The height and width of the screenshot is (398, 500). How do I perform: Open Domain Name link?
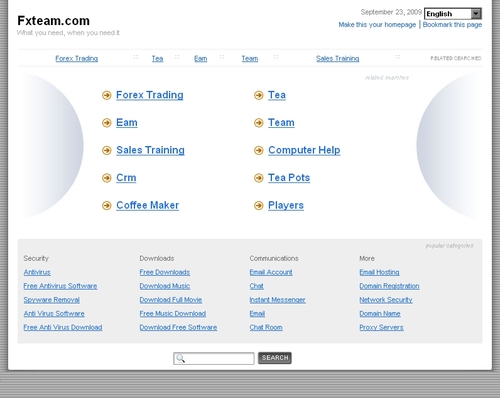pyautogui.click(x=380, y=314)
